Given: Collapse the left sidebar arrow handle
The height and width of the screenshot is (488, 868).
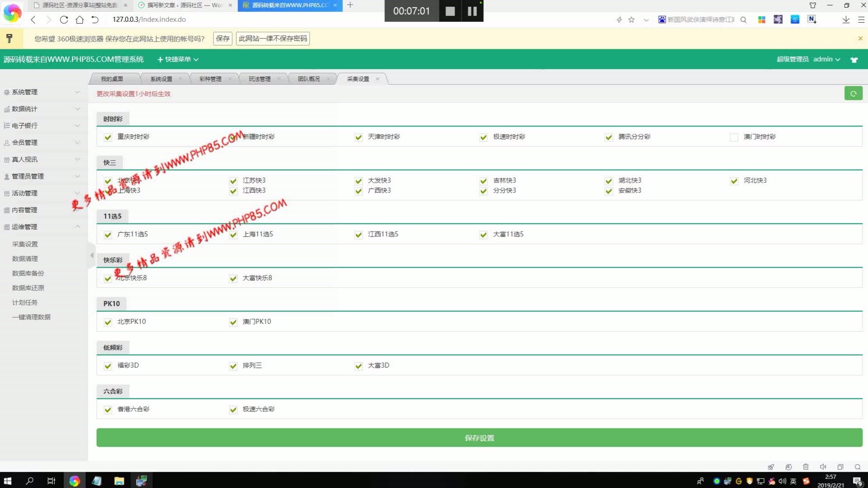Looking at the screenshot, I should pyautogui.click(x=92, y=255).
